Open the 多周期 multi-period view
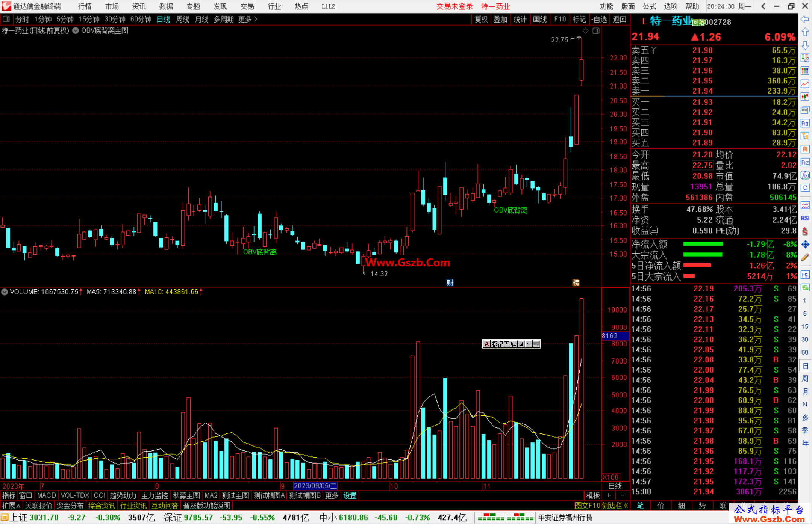The image size is (812, 524). tap(224, 19)
